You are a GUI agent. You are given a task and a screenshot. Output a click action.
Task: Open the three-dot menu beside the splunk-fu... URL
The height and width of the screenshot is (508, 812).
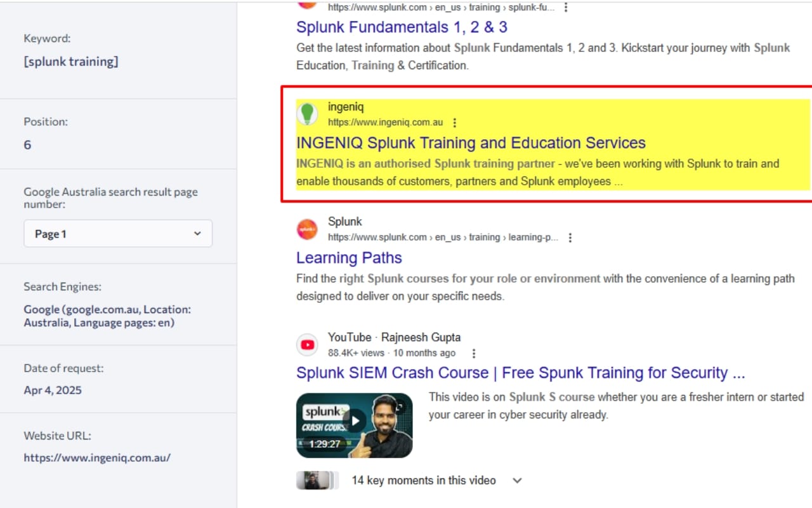[566, 8]
